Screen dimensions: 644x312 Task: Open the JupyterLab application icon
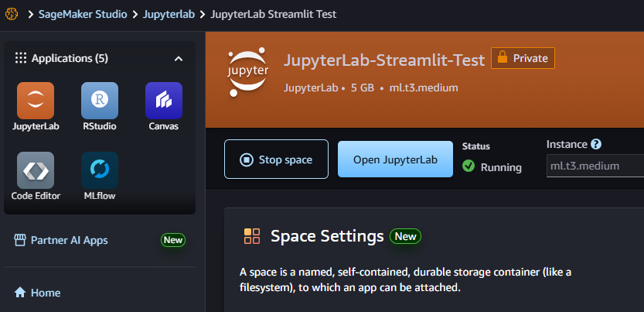(x=36, y=101)
